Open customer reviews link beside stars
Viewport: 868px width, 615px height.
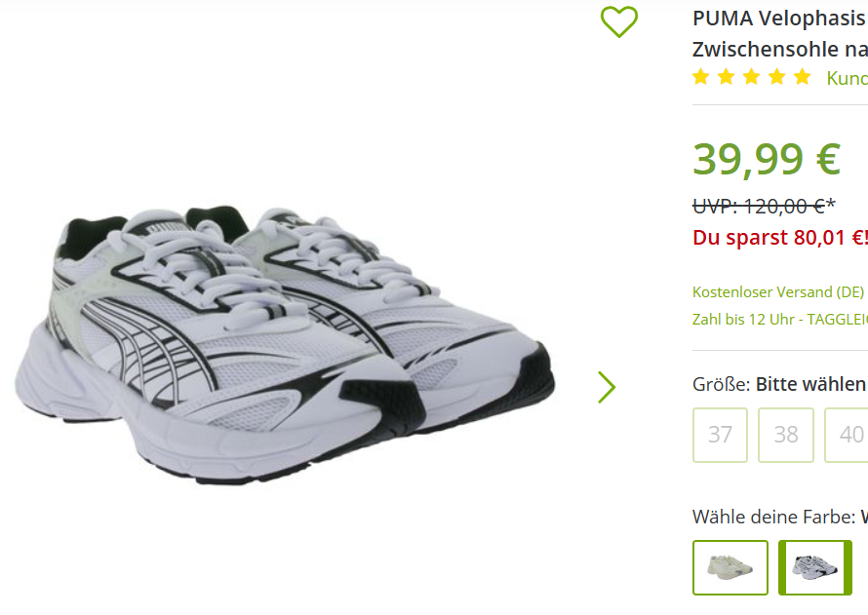[847, 78]
